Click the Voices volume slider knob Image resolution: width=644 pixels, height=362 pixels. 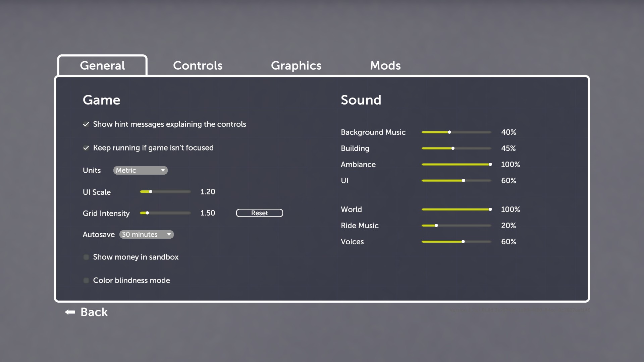(463, 242)
